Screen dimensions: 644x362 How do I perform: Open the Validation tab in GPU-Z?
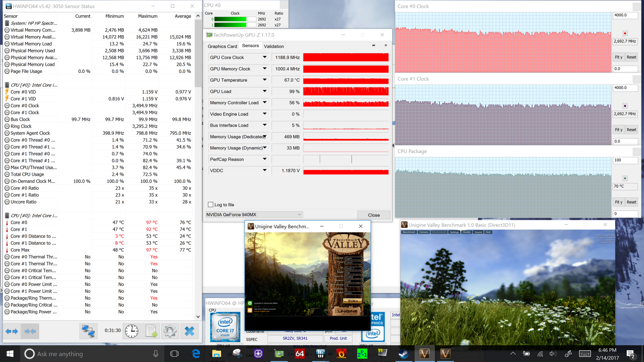pos(274,46)
